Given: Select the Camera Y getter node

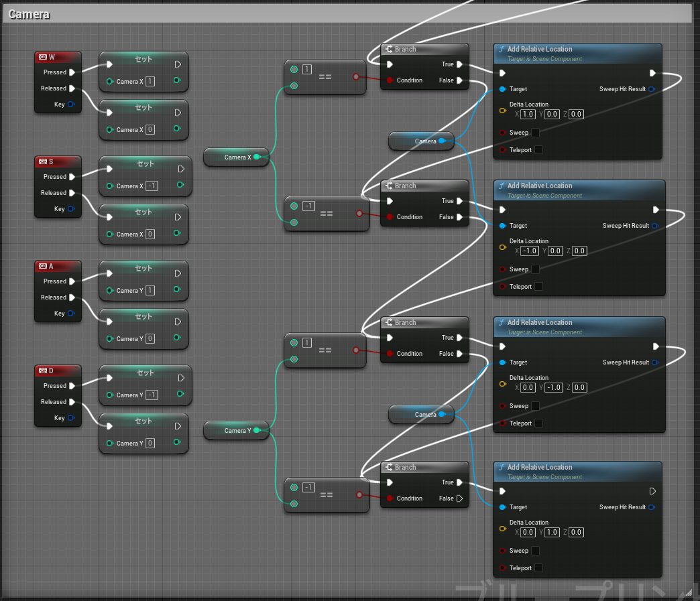Looking at the screenshot, I should [x=236, y=430].
